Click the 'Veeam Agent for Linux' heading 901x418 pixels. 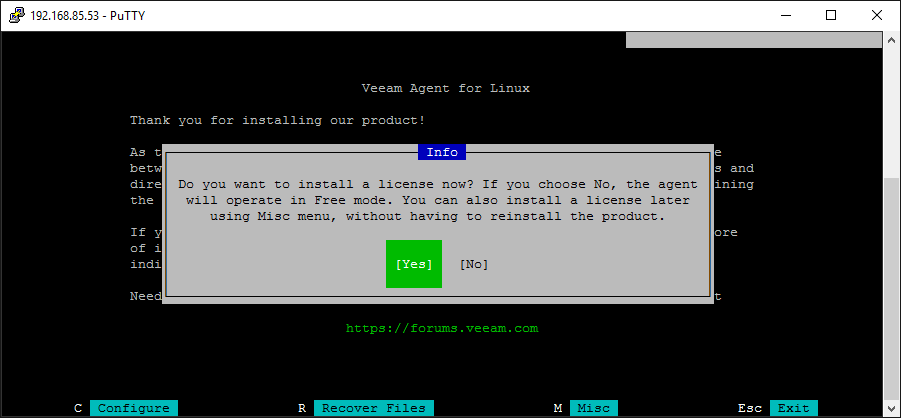[x=445, y=89]
